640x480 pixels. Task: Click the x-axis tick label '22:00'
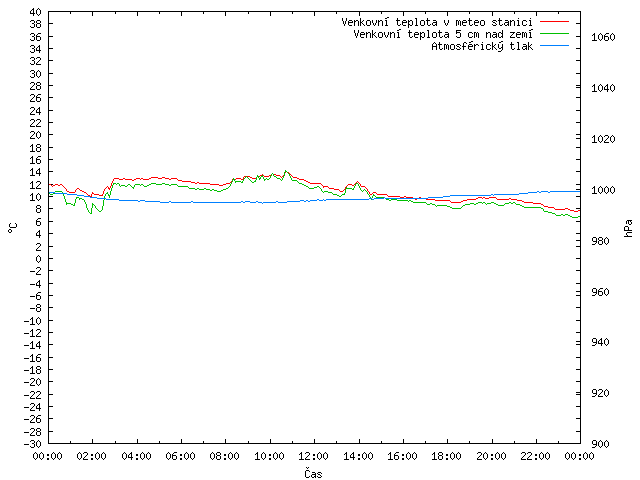pos(535,456)
